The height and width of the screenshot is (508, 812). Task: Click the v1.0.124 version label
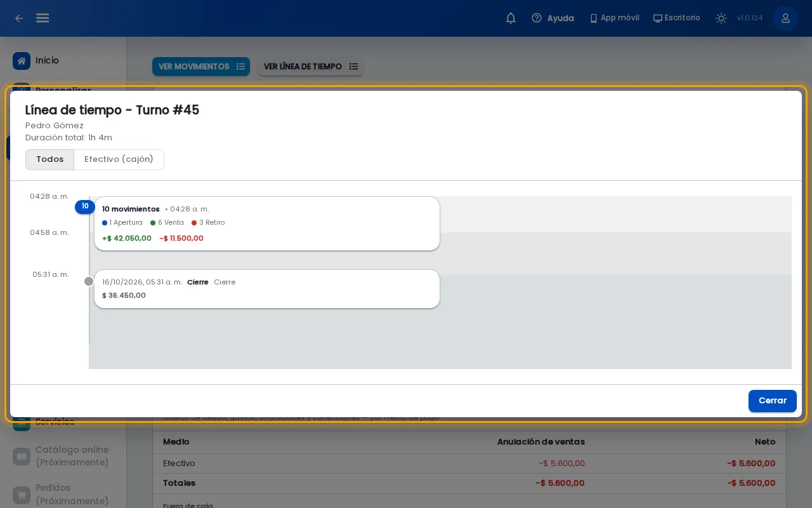coord(750,18)
